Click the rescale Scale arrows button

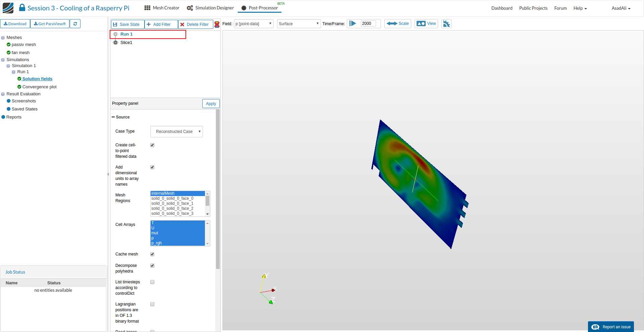coord(397,23)
